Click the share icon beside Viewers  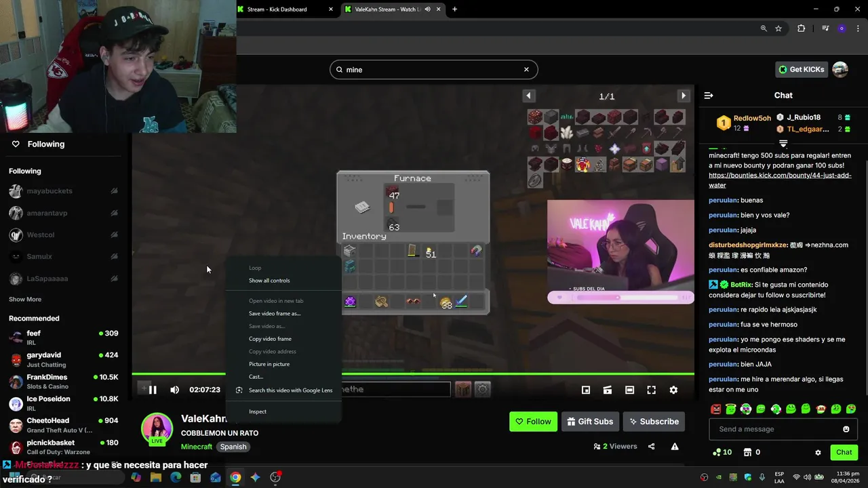click(652, 446)
